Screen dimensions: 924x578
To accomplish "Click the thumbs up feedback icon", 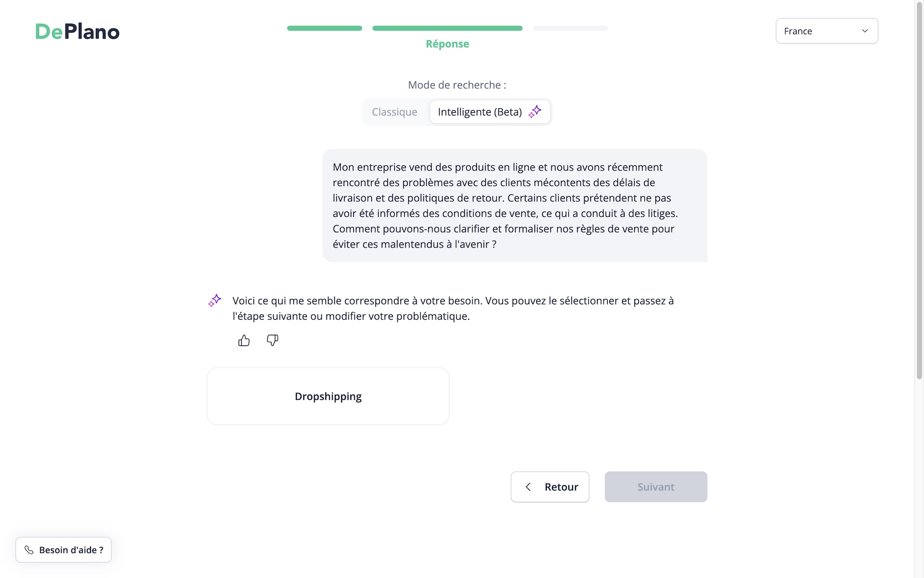I will coord(244,341).
